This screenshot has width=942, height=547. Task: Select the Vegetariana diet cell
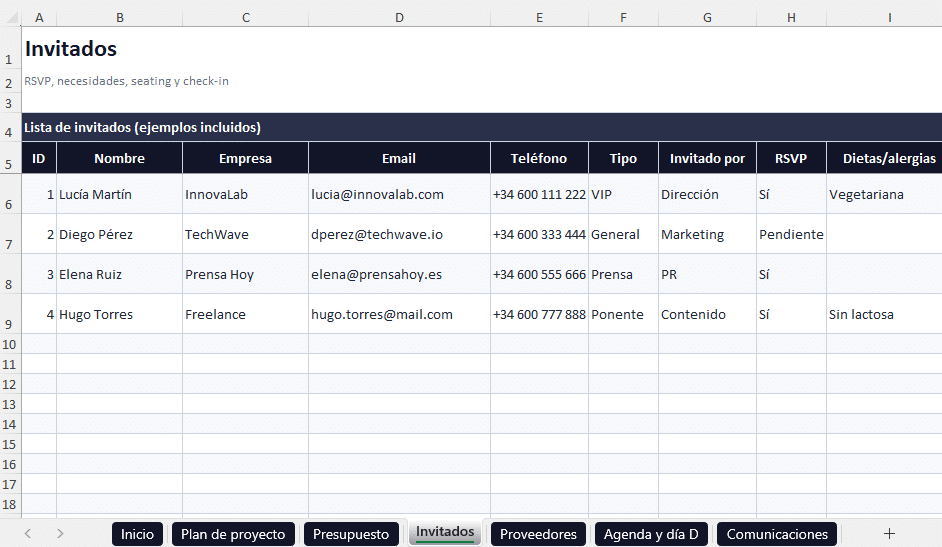884,194
